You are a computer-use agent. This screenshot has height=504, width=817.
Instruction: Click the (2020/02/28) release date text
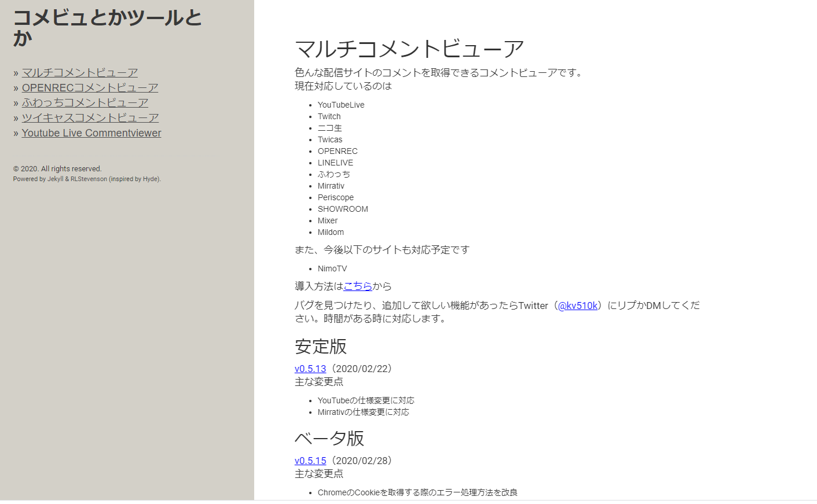[x=362, y=461]
